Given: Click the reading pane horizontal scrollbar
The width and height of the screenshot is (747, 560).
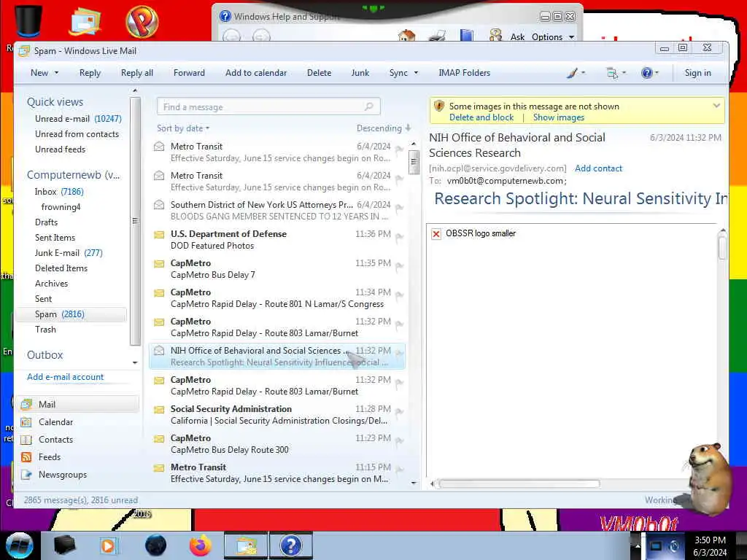Looking at the screenshot, I should (519, 484).
